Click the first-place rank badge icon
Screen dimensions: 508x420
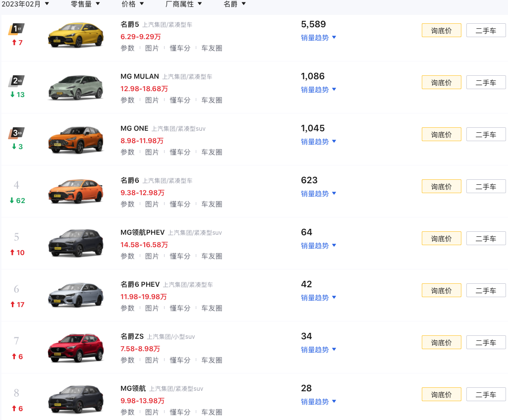17,29
